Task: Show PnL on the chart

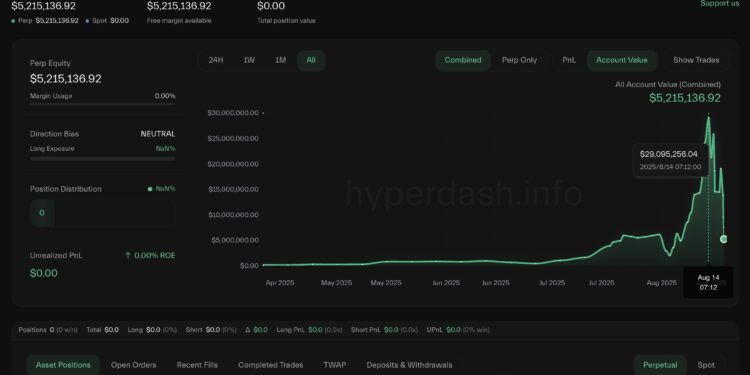Action: 569,60
